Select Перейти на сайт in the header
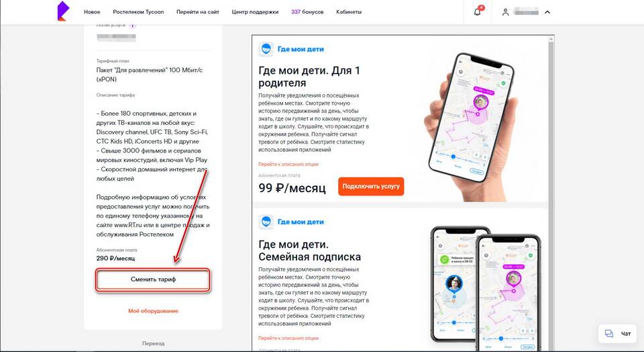Screen dimensions: 644x352 tap(197, 12)
